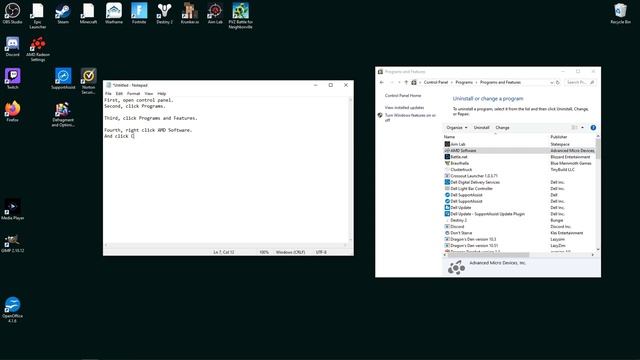Select the Dell Light Bar Controller row
640x360 pixels.
[x=519, y=189]
